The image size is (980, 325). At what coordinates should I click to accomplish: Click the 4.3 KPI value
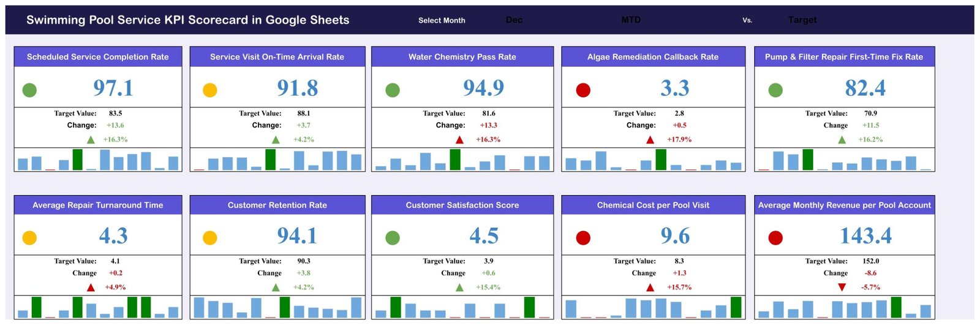point(113,236)
